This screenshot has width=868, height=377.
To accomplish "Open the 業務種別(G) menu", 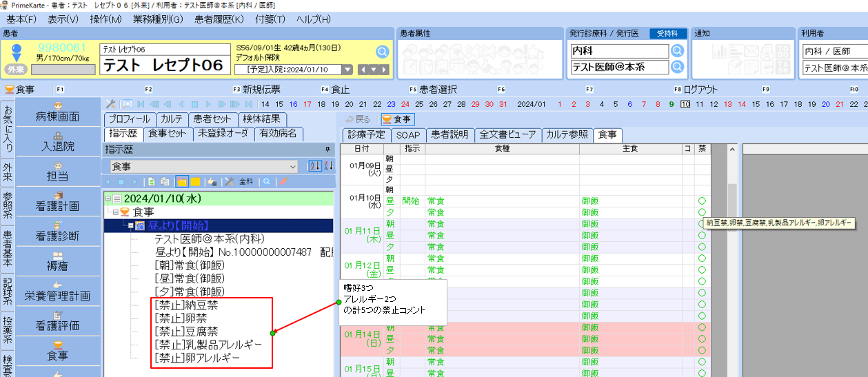I will [x=157, y=19].
